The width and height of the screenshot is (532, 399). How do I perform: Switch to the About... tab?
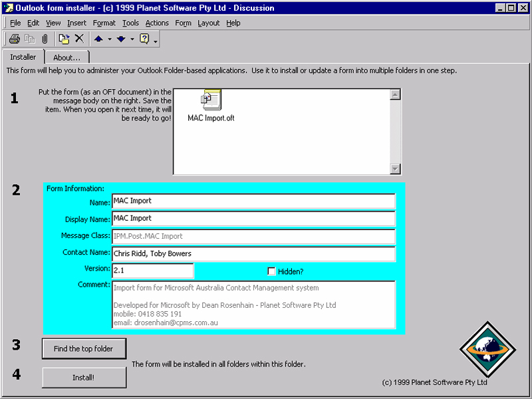(67, 57)
